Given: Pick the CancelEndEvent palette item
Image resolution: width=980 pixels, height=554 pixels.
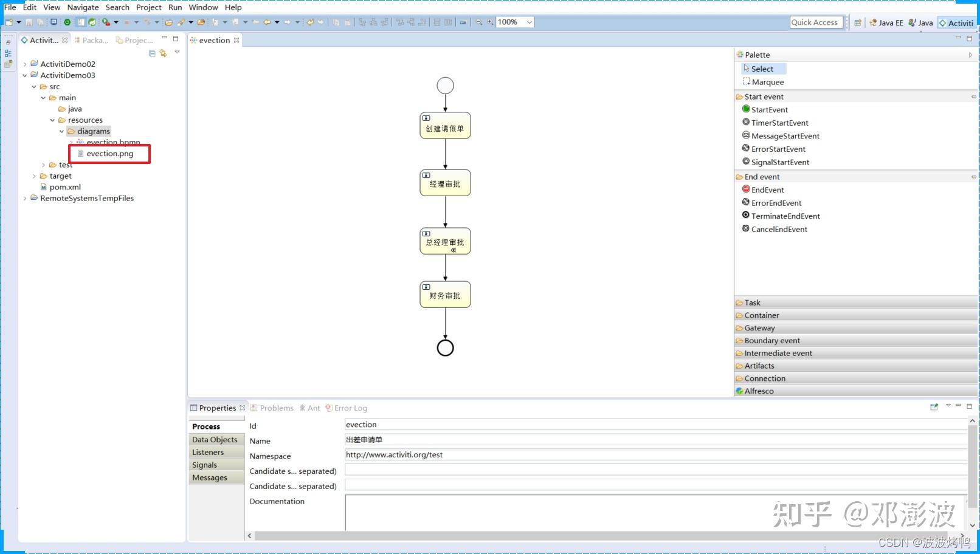Looking at the screenshot, I should coord(775,229).
